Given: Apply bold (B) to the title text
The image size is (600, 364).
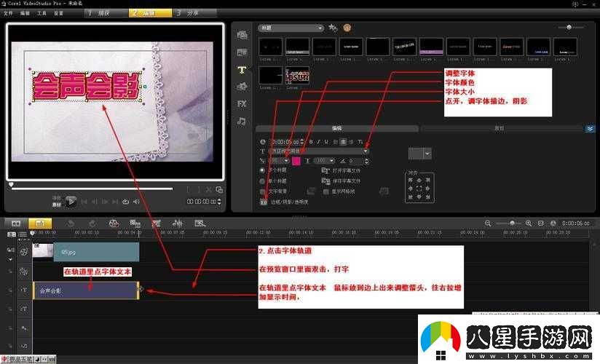Looking at the screenshot, I should 311,142.
